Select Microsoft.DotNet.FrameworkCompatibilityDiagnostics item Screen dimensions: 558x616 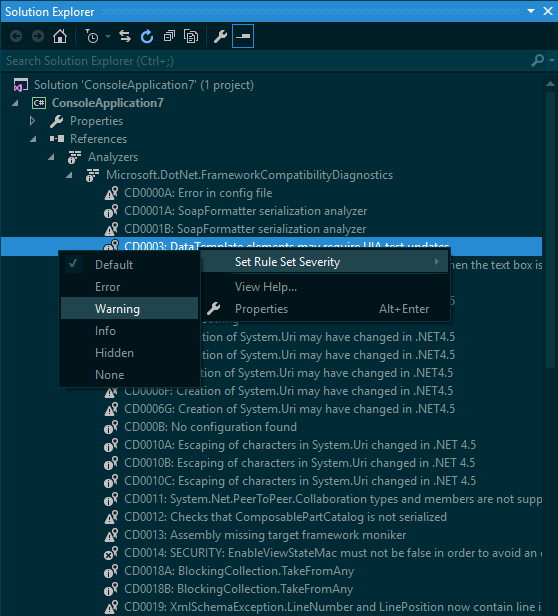coord(249,175)
